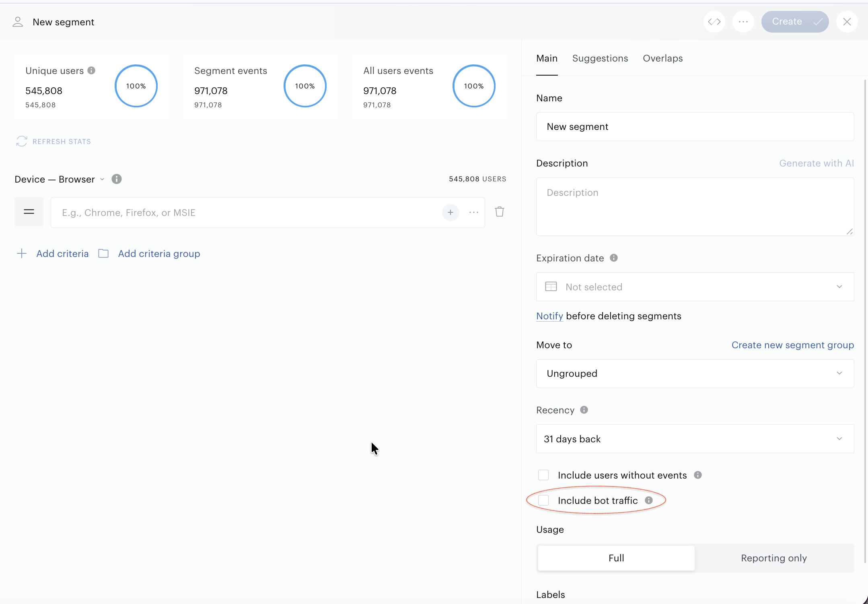
Task: Click the Add criteria group link
Action: click(159, 254)
